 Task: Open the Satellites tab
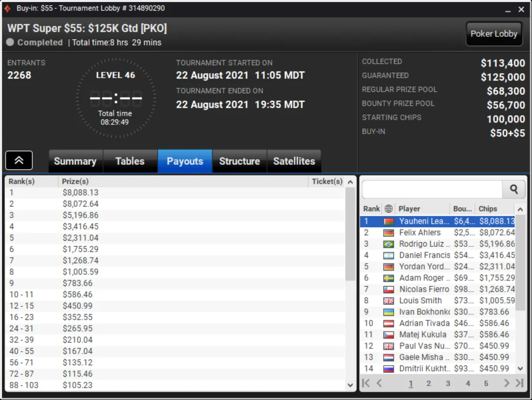tap(294, 161)
